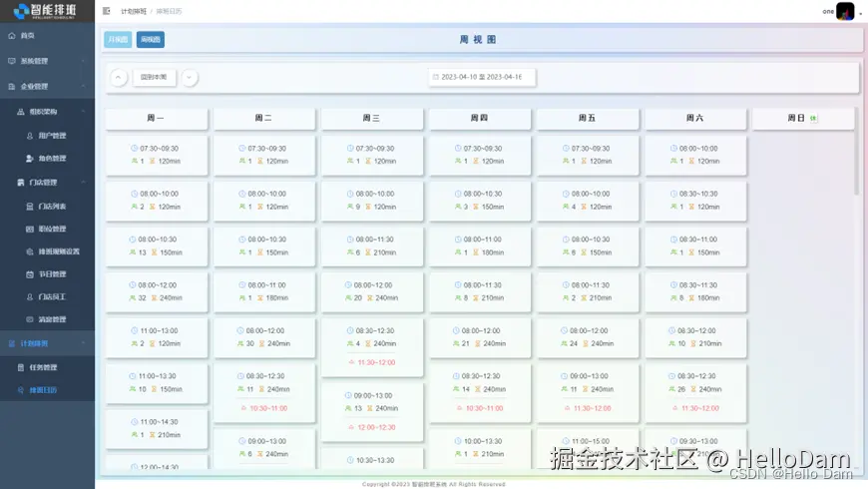Click the 排班规则设置 rules icon

[30, 251]
